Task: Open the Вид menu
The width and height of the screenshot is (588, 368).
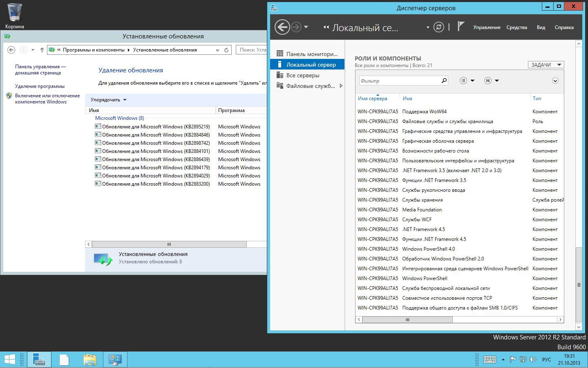Action: [541, 27]
